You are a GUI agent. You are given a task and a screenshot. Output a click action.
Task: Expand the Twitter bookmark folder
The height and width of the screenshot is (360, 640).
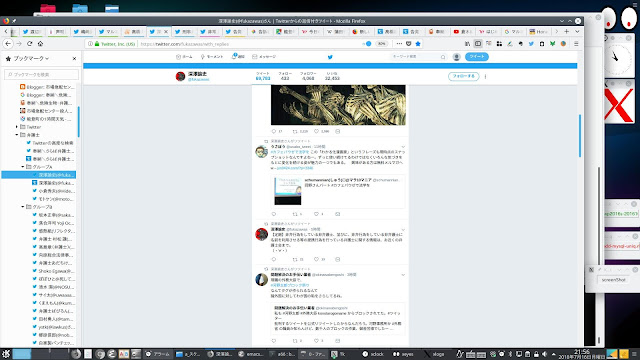17,127
